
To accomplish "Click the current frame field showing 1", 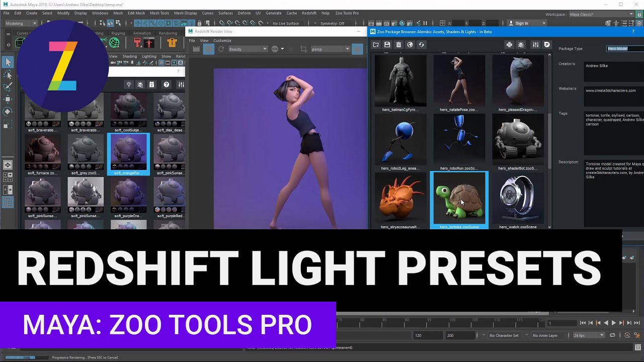I will point(561,323).
